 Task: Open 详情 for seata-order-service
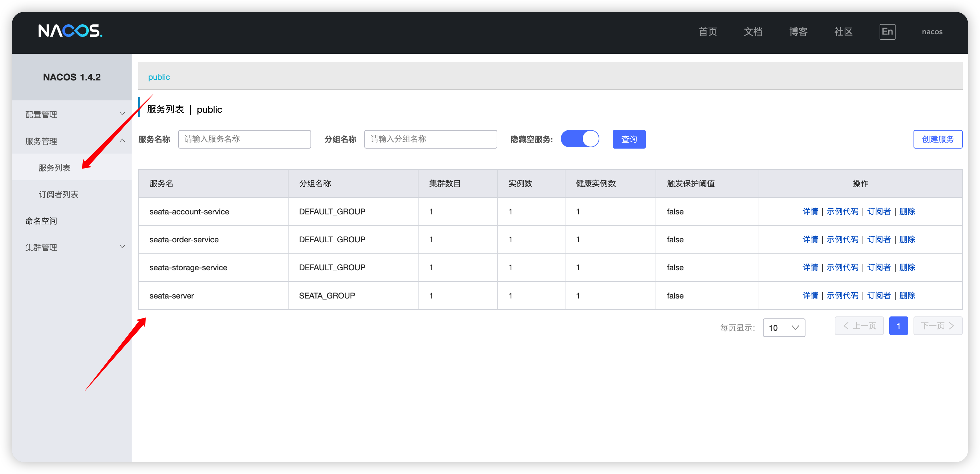click(810, 239)
